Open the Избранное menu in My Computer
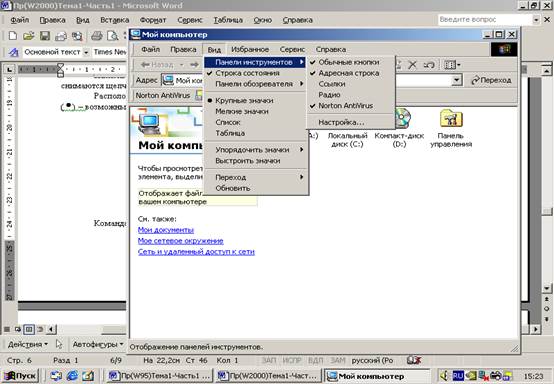 250,49
